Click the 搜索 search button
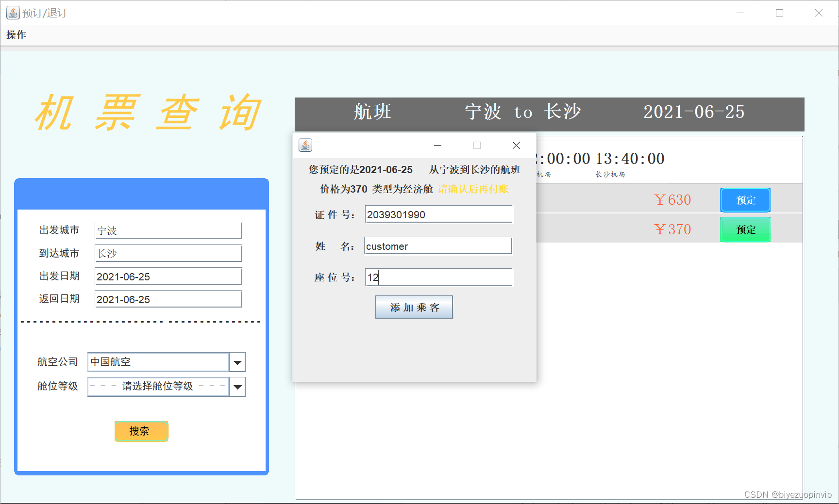 [x=141, y=431]
